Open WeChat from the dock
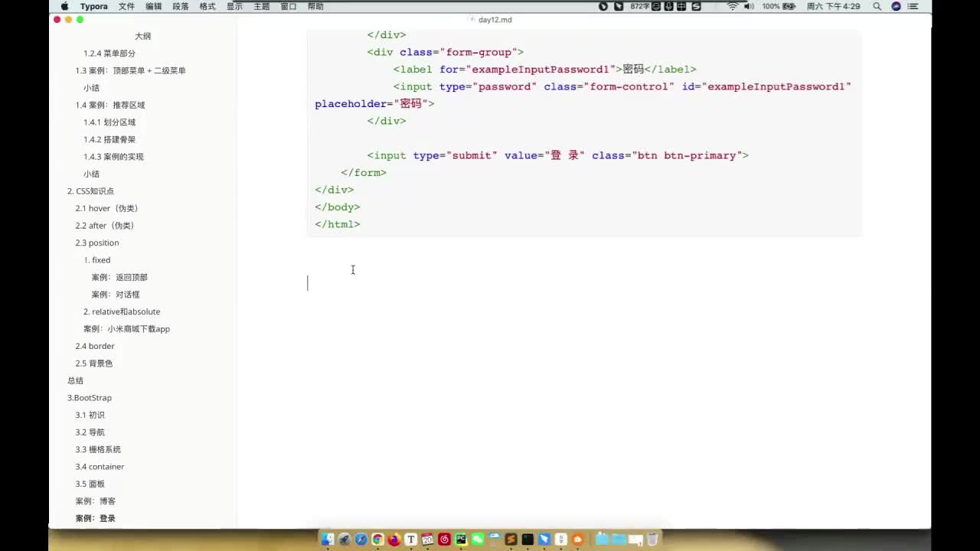The height and width of the screenshot is (551, 980). [478, 540]
